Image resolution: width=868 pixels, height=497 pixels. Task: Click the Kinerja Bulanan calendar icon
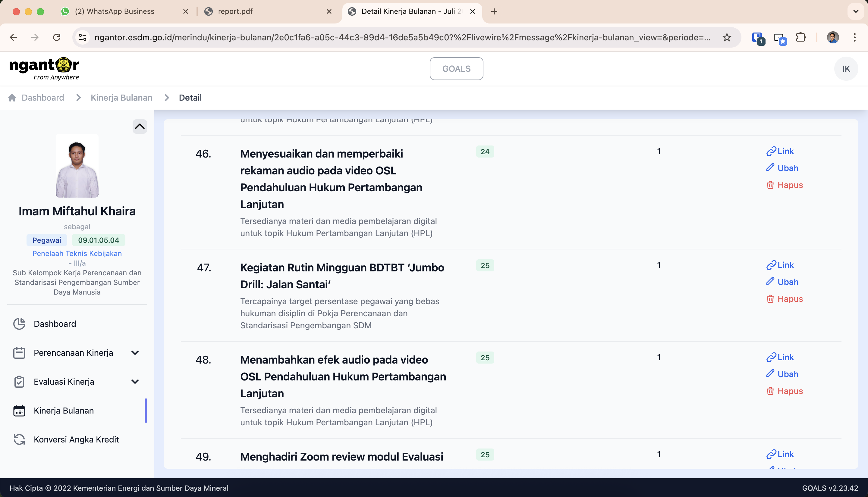click(19, 411)
